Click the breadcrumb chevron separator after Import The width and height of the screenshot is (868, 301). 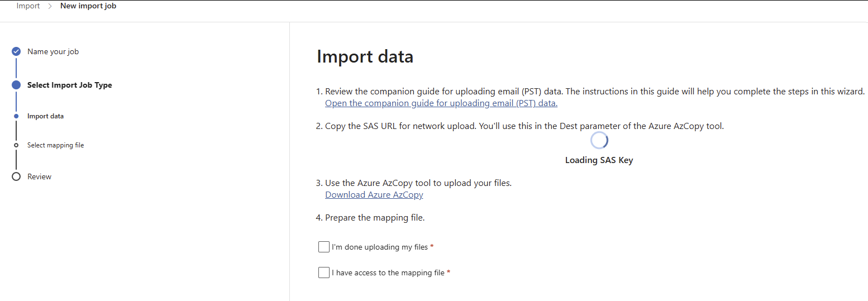click(x=50, y=6)
